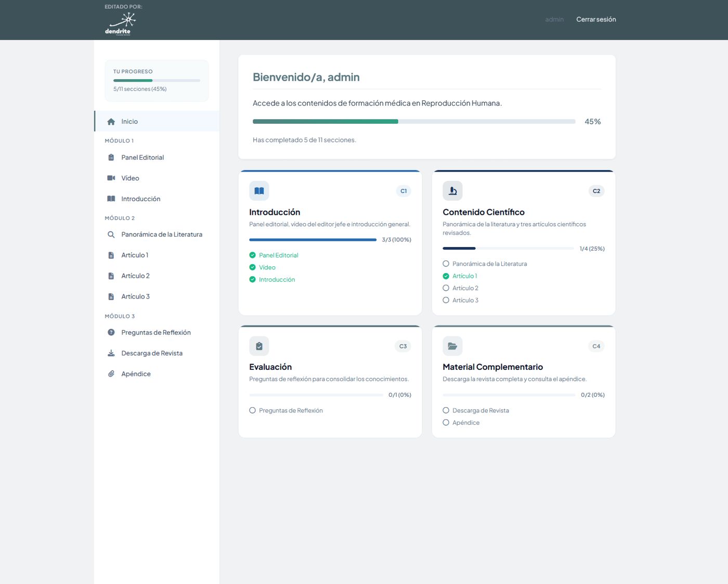Screen dimensions: 728x584
Task: Click the clipboard icon beside Panel Editorial
Action: pyautogui.click(x=111, y=158)
